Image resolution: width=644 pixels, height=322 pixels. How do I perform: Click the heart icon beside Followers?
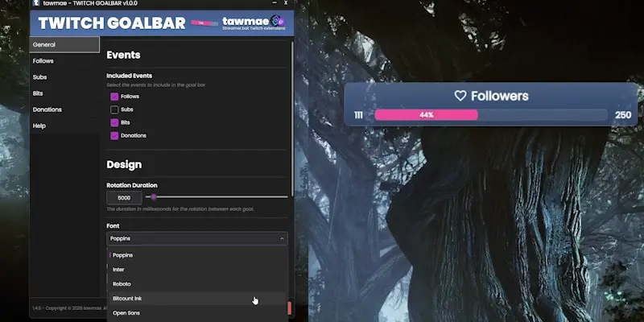(460, 96)
